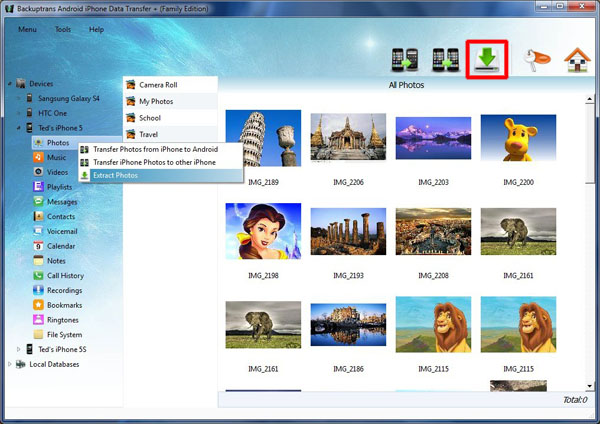Image resolution: width=600 pixels, height=424 pixels.
Task: Expand the HTC One node
Action: 18,113
